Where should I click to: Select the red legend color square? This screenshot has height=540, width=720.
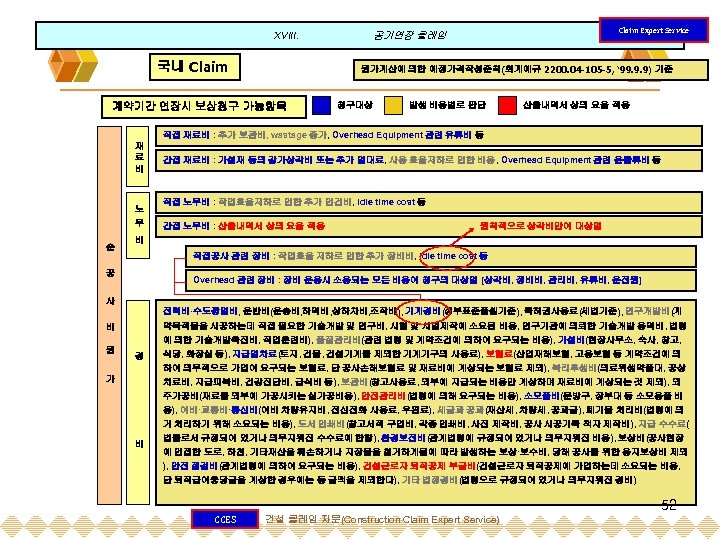tap(507, 105)
